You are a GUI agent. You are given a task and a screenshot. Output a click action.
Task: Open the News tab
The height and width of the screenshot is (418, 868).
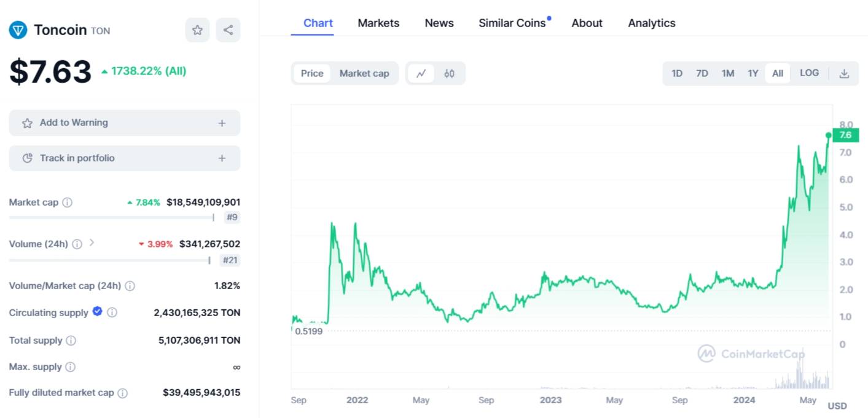point(439,23)
